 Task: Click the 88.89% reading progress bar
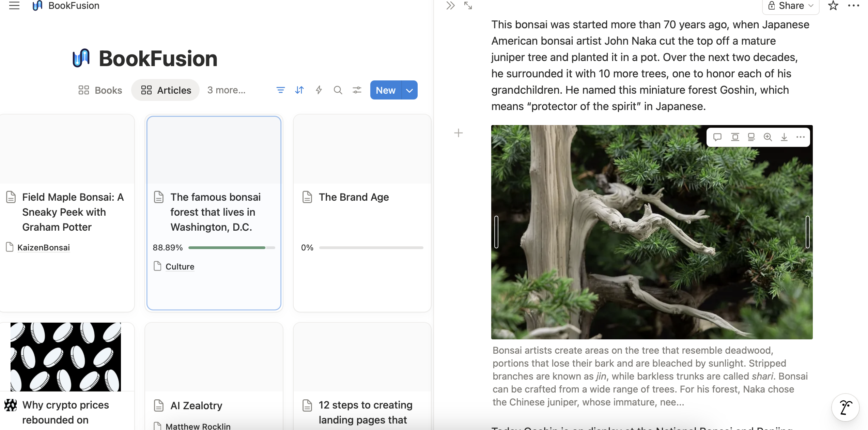click(x=232, y=248)
